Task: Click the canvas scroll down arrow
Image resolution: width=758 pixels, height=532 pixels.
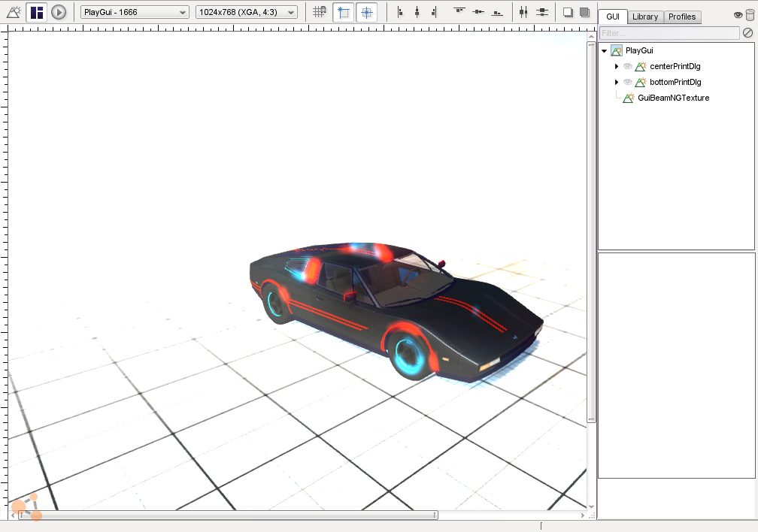Action: tap(591, 506)
